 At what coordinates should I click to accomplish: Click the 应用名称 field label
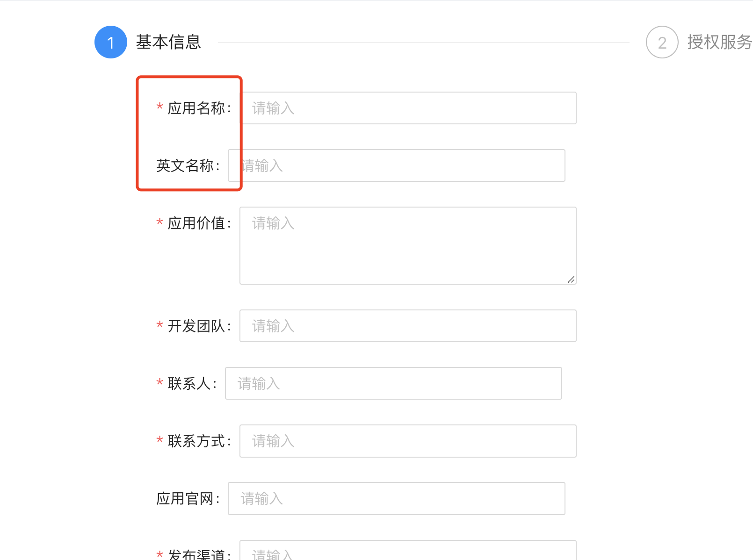pyautogui.click(x=199, y=108)
